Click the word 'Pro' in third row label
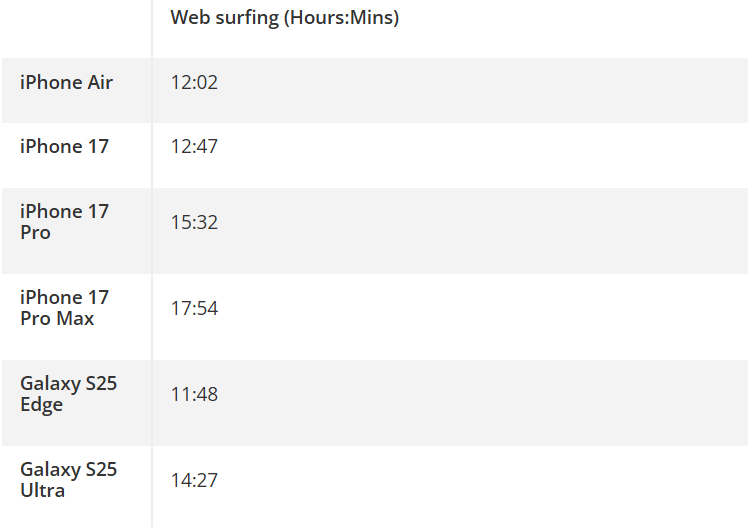The height and width of the screenshot is (527, 748). [x=35, y=233]
